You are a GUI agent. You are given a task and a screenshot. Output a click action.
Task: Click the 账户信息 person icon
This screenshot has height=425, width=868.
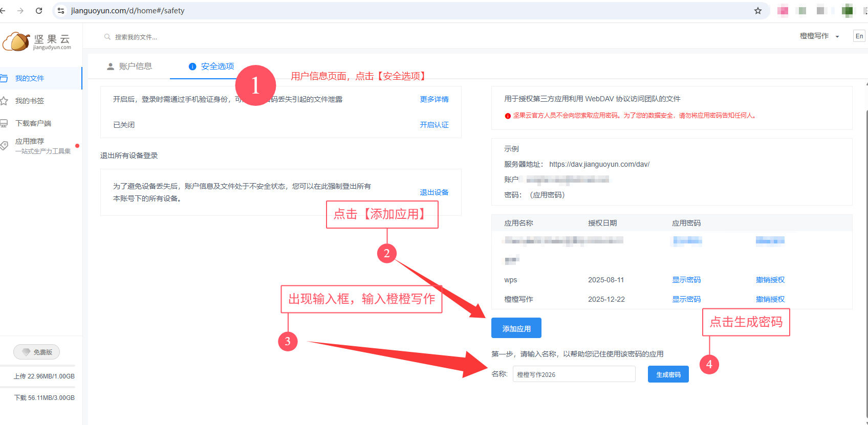[x=111, y=66]
